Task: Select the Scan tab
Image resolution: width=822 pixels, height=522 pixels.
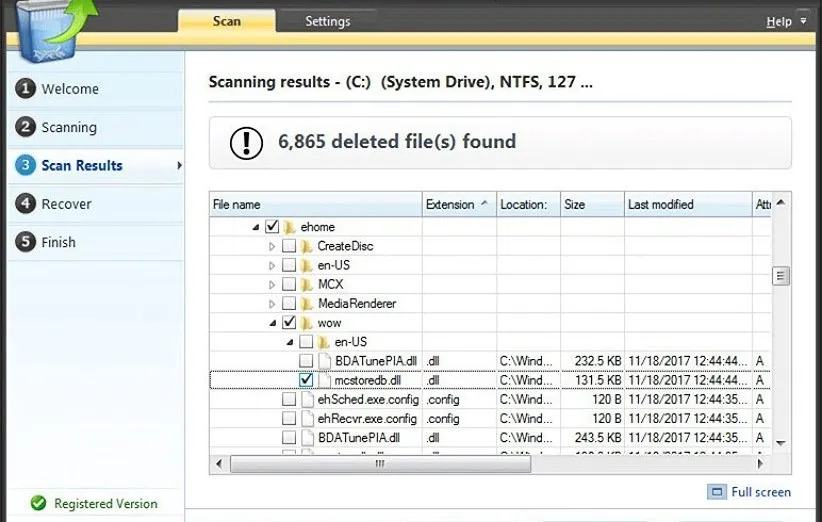Action: coord(226,21)
